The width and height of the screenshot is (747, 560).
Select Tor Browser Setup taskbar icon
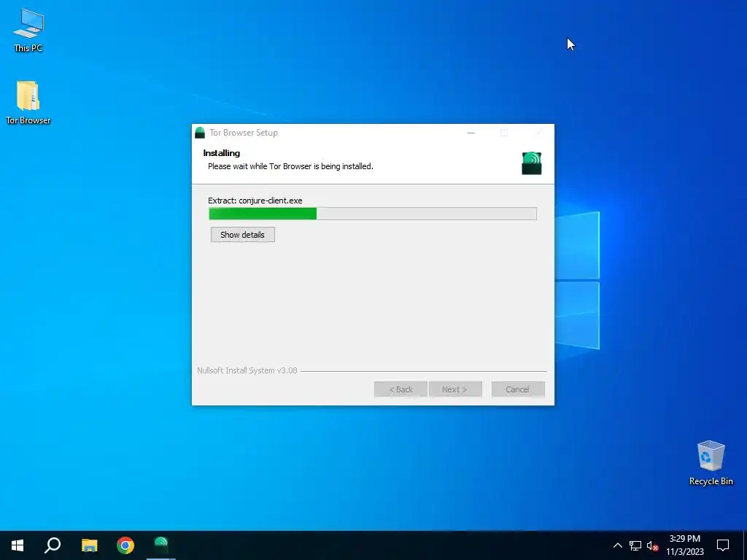coord(161,545)
